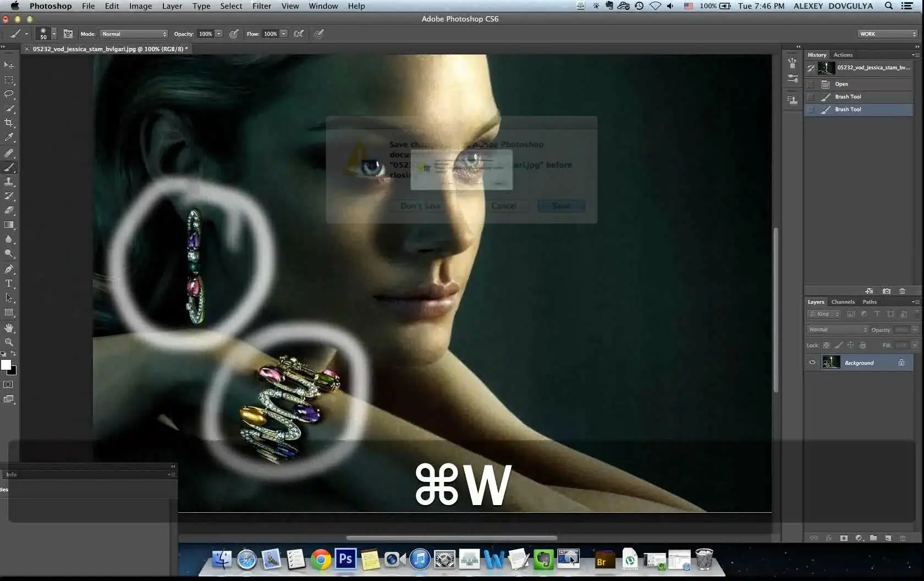
Task: Toggle Quick Mask mode
Action: (9, 385)
